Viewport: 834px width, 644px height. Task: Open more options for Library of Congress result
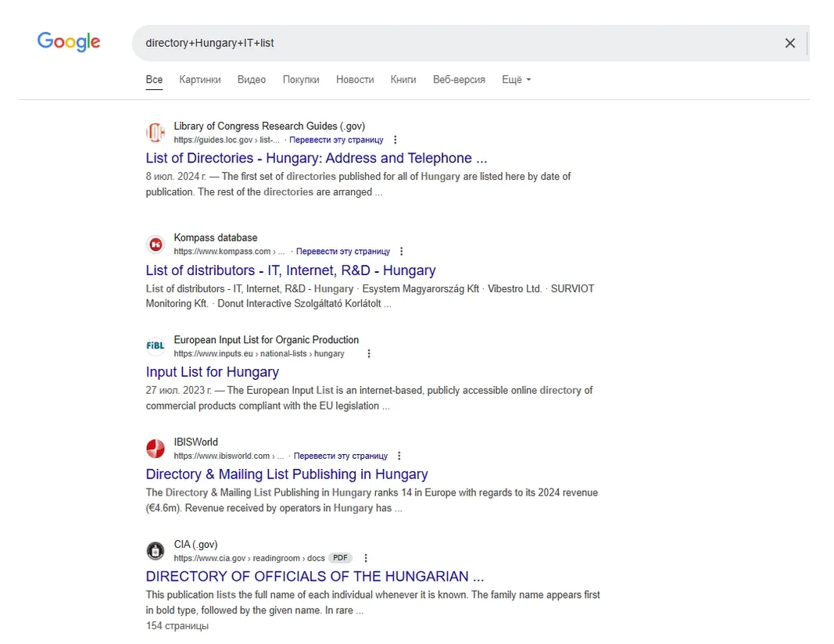[x=396, y=140]
